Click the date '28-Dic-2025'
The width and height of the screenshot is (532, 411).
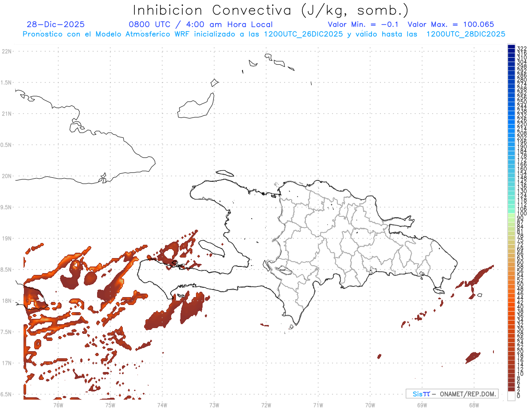click(x=56, y=24)
